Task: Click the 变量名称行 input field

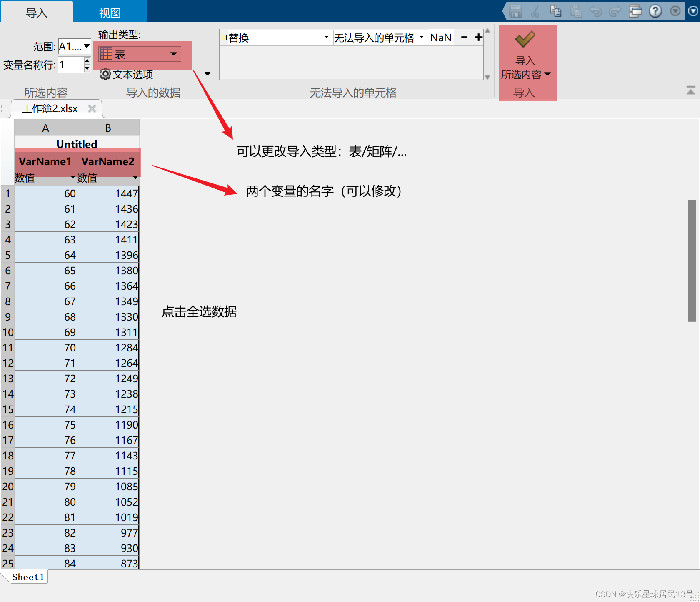Action: (x=71, y=65)
